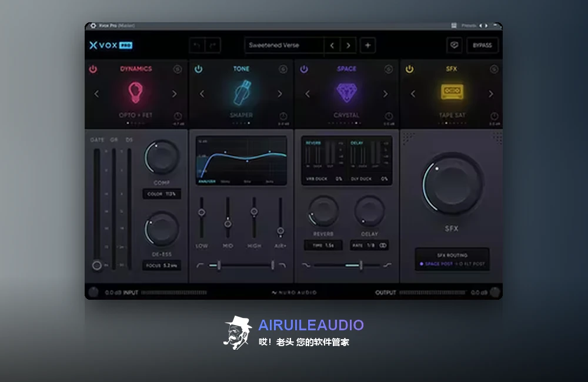
Task: Click the low-cut filter icon in Tone
Action: pos(201,266)
